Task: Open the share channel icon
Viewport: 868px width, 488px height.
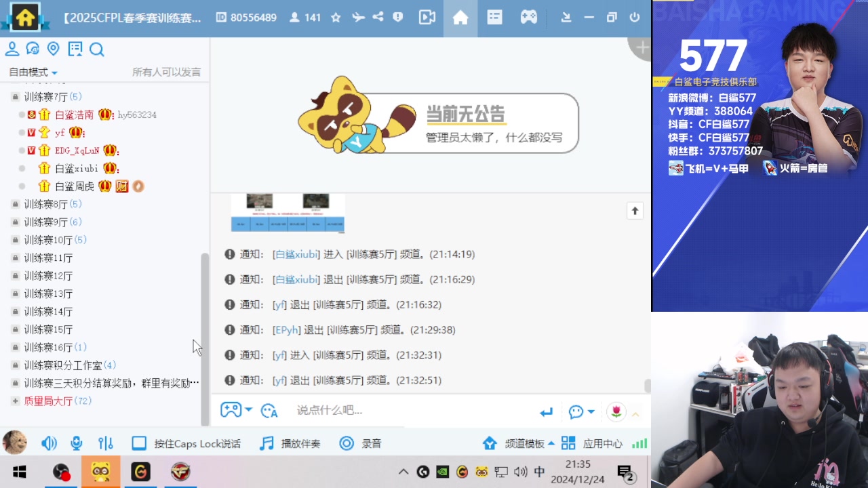Action: [378, 18]
